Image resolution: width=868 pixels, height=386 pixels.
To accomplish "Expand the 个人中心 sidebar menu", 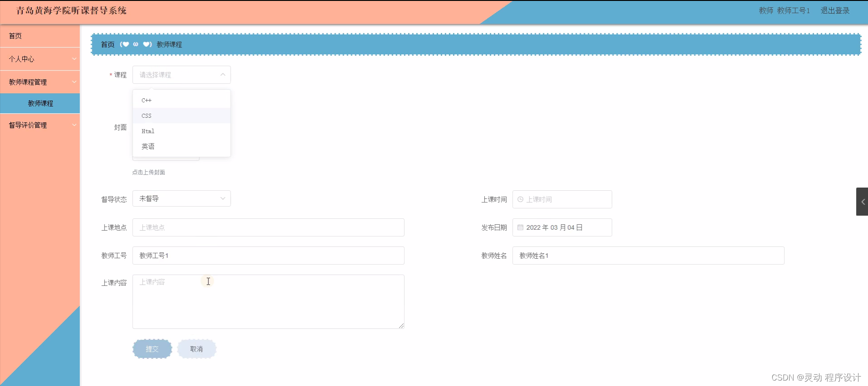I will click(40, 59).
